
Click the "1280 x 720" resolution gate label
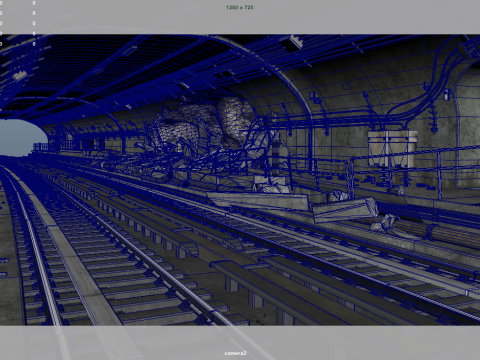click(240, 7)
